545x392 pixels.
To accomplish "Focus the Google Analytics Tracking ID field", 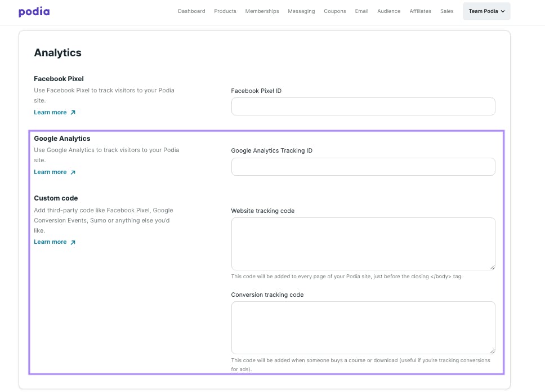I will click(x=363, y=167).
